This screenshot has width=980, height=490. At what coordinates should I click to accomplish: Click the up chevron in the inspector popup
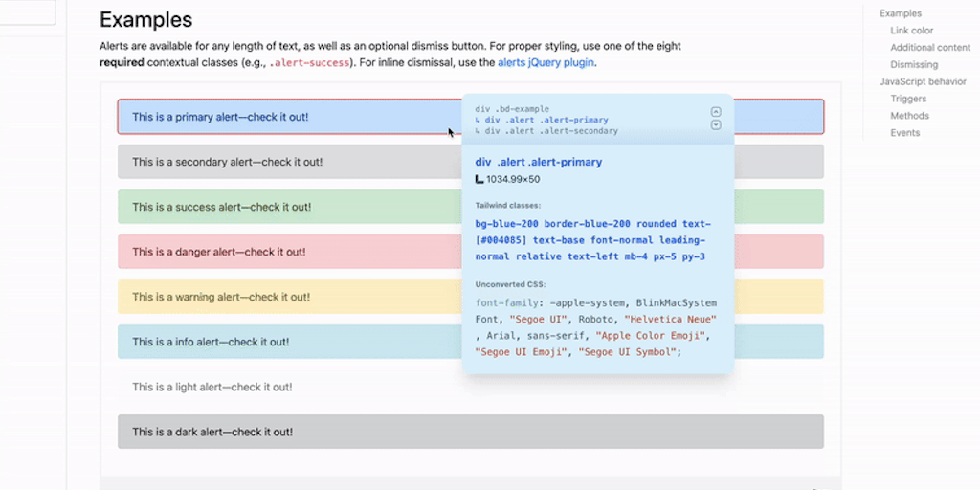point(716,111)
